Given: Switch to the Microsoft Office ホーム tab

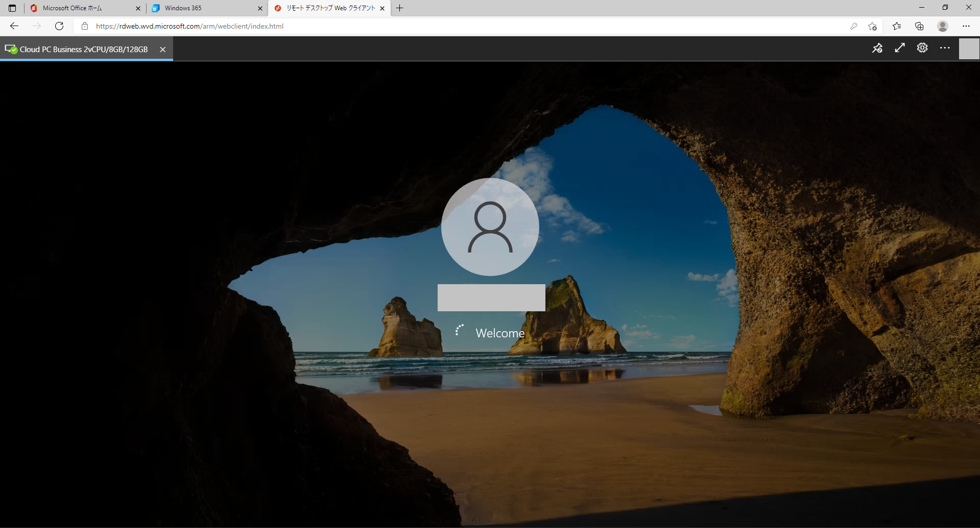Looking at the screenshot, I should tap(85, 8).
